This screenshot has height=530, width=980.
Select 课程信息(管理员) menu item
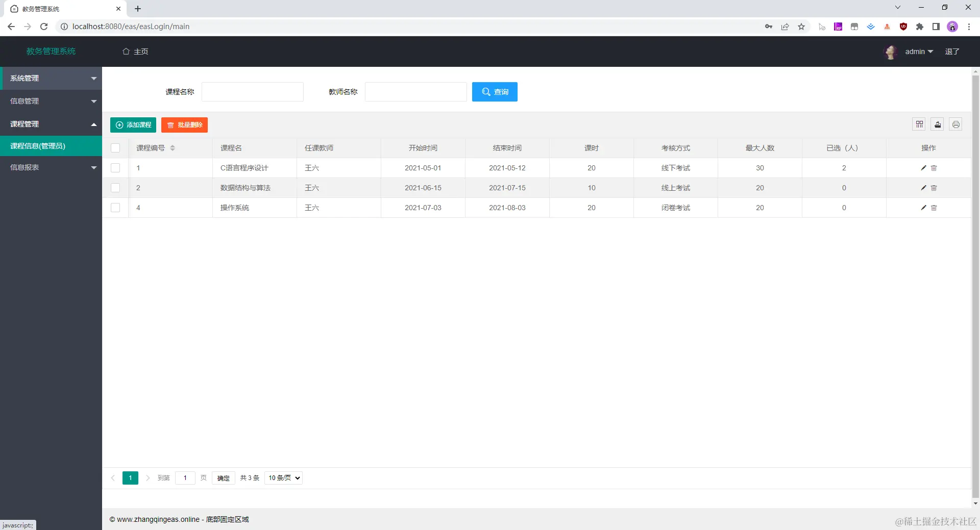[x=51, y=146]
